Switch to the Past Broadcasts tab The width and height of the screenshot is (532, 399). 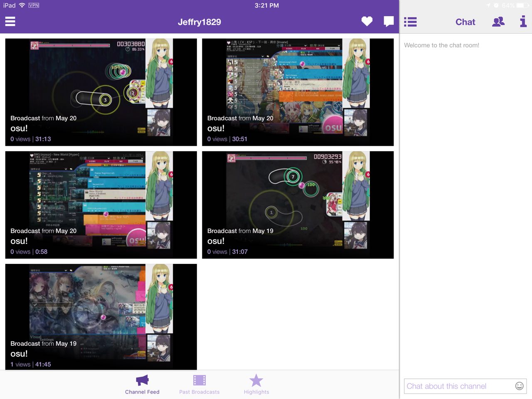point(199,384)
